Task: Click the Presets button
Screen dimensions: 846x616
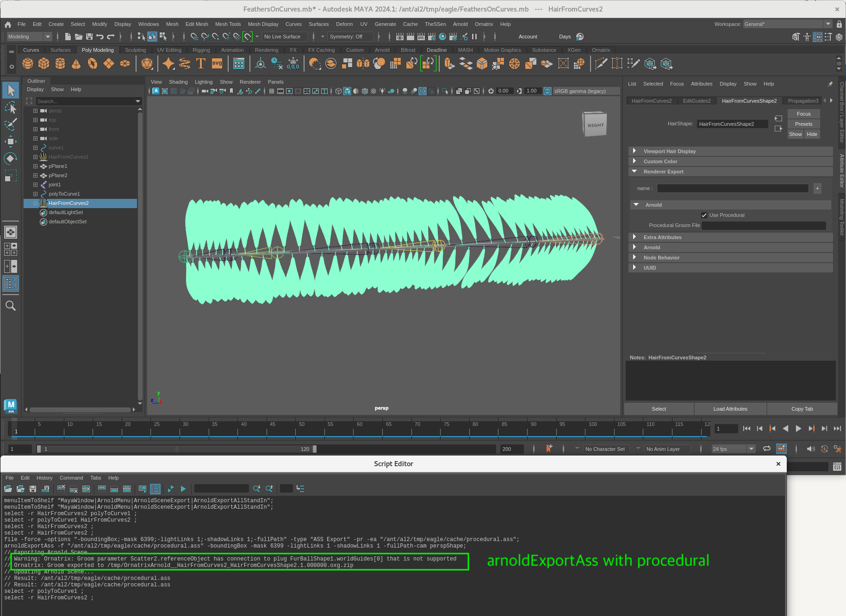Action: (803, 124)
